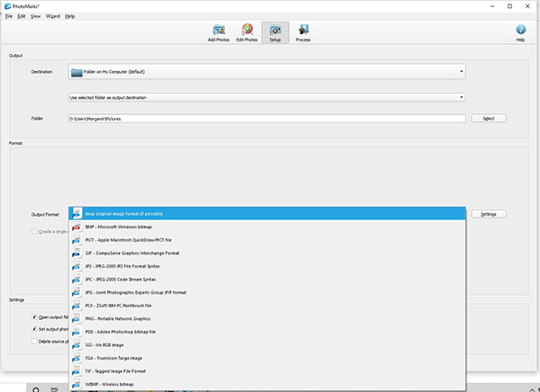Choose PSD - Adobe Photoshop bitmap file

coord(267,332)
